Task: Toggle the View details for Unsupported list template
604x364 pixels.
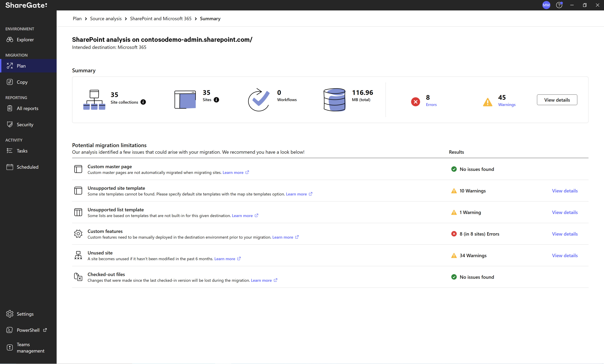Action: tap(565, 212)
